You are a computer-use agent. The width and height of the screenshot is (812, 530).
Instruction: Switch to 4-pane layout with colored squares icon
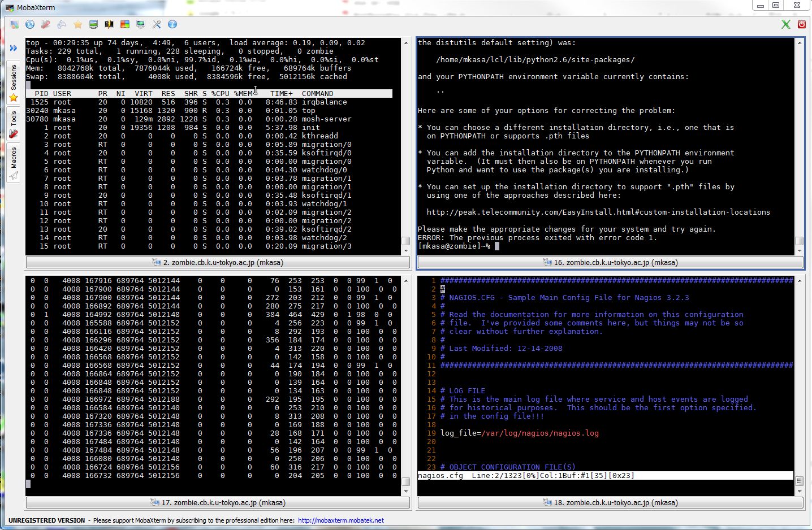(124, 24)
